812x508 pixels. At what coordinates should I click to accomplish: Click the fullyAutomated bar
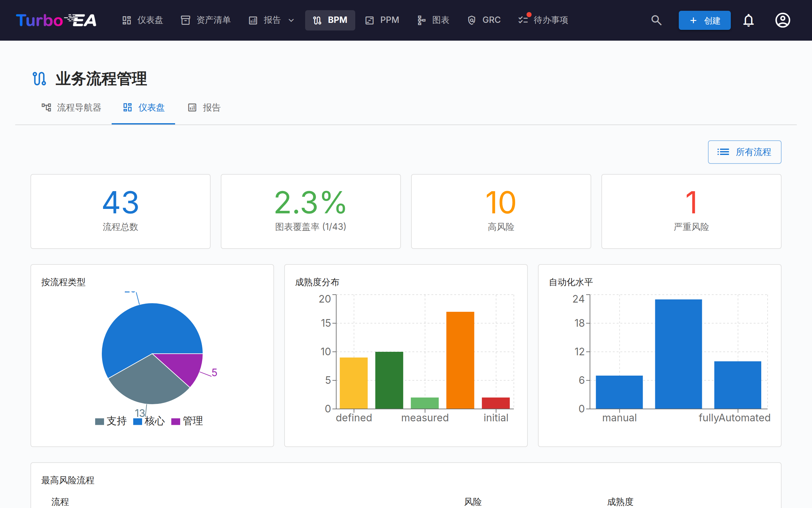click(x=738, y=385)
